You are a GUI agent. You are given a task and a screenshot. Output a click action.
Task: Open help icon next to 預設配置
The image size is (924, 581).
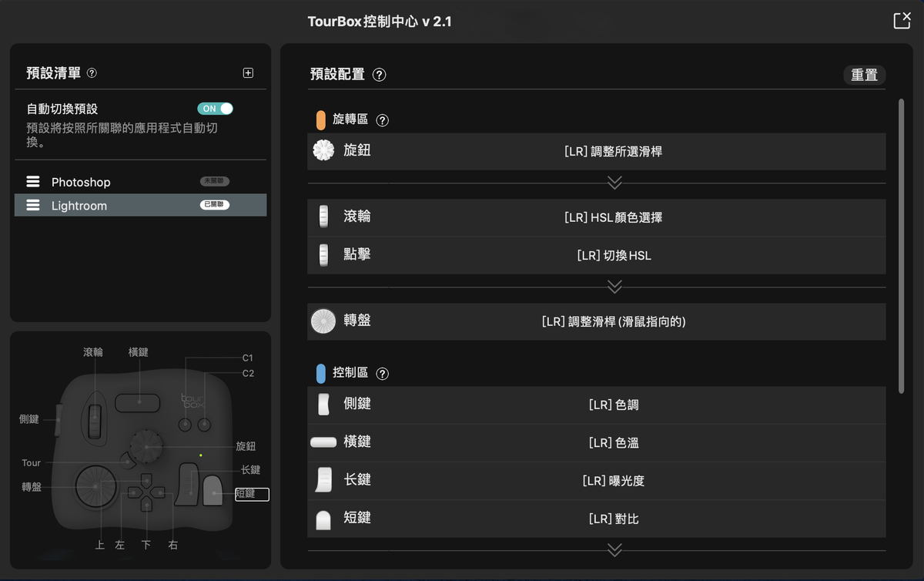[x=379, y=75]
